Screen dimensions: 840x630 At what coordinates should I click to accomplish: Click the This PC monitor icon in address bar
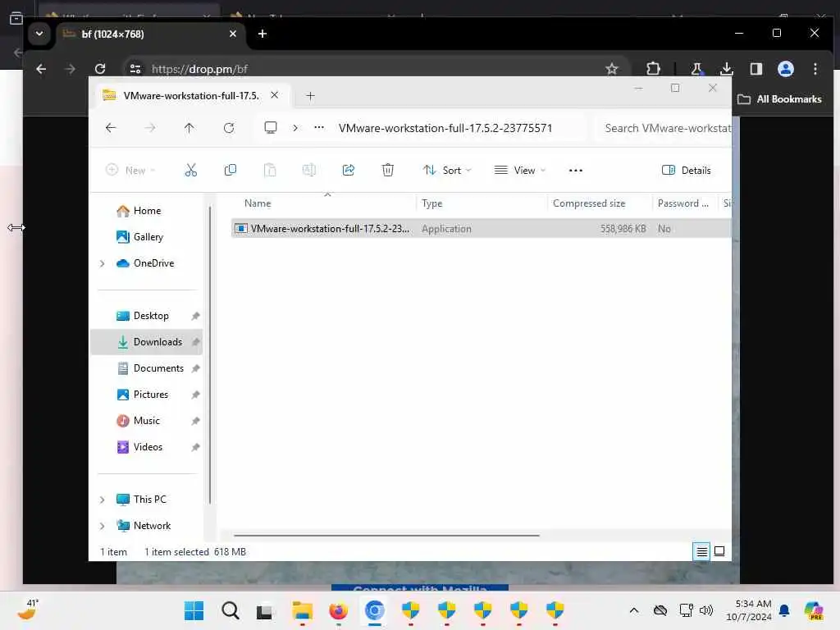(x=271, y=127)
